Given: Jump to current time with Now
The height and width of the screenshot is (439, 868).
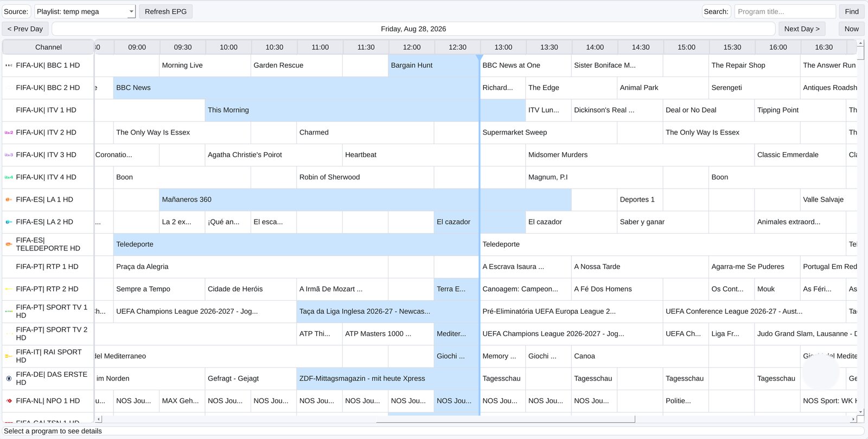Looking at the screenshot, I should click(852, 29).
